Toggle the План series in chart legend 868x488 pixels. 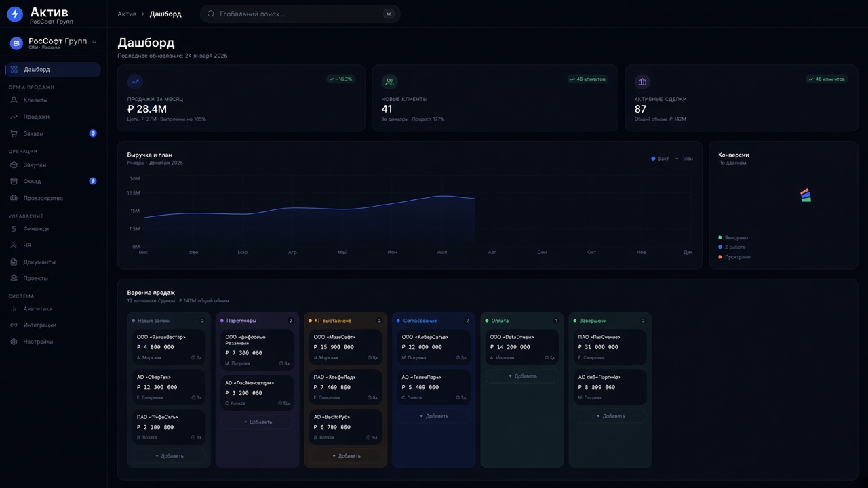coord(684,159)
